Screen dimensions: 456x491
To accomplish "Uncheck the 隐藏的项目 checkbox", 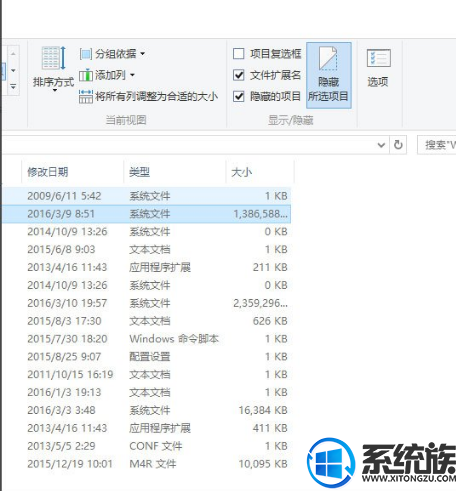I will point(239,97).
